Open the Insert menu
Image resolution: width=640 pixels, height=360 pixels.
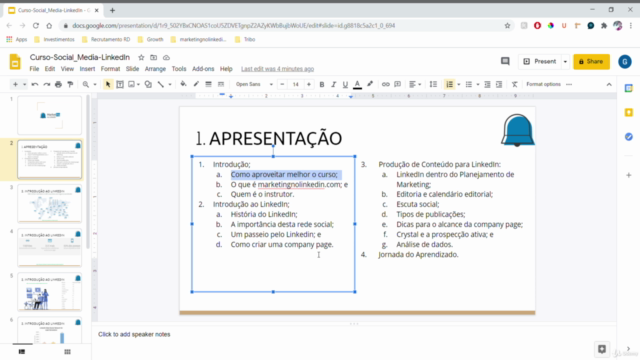point(87,69)
